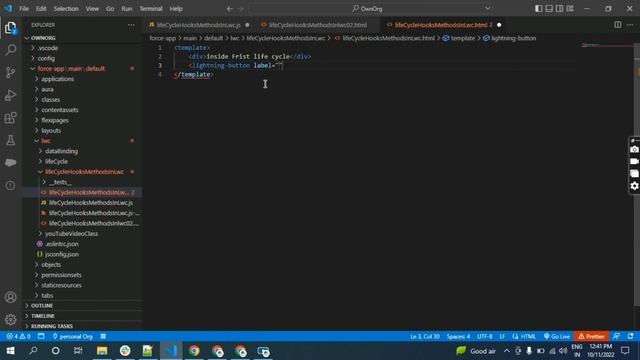Click the Explorer more actions ellipsis
Viewport: 640px width, 360px height.
(131, 25)
